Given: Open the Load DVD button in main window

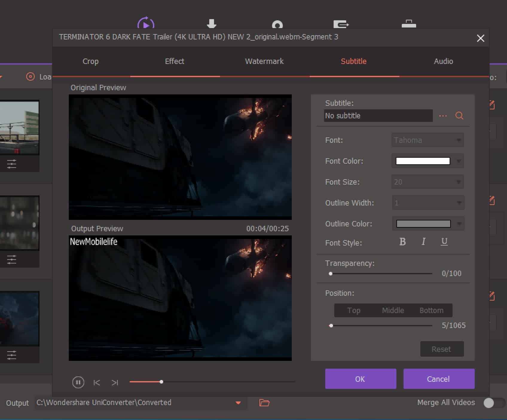Looking at the screenshot, I should pyautogui.click(x=39, y=77).
